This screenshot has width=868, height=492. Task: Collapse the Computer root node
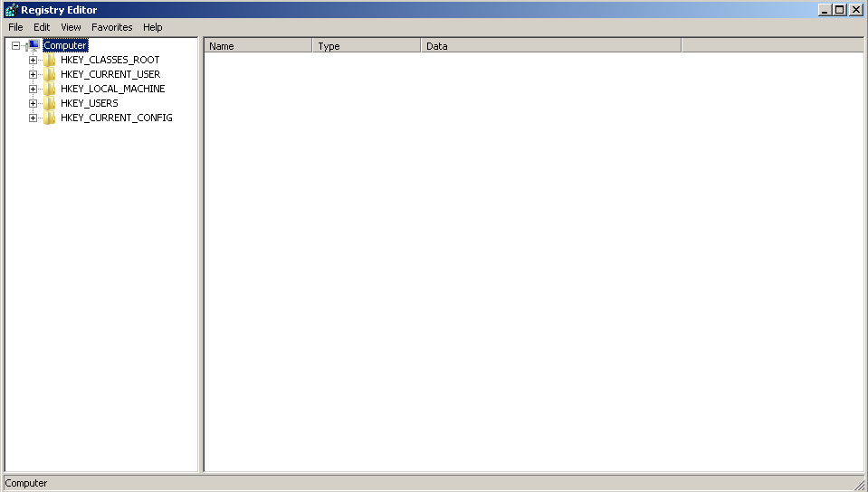coord(16,45)
